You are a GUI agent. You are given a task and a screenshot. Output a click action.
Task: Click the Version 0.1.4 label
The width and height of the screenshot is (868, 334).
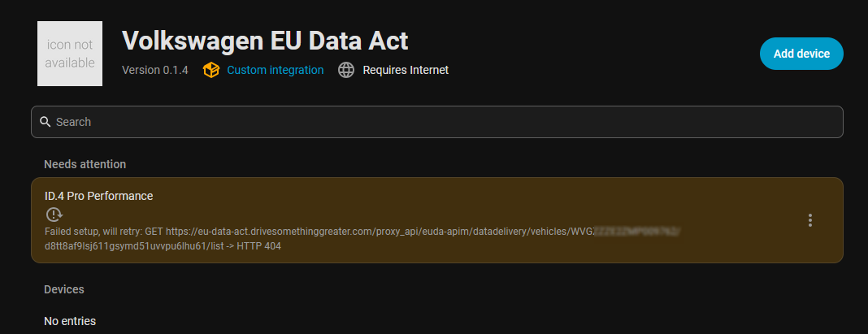coord(155,71)
